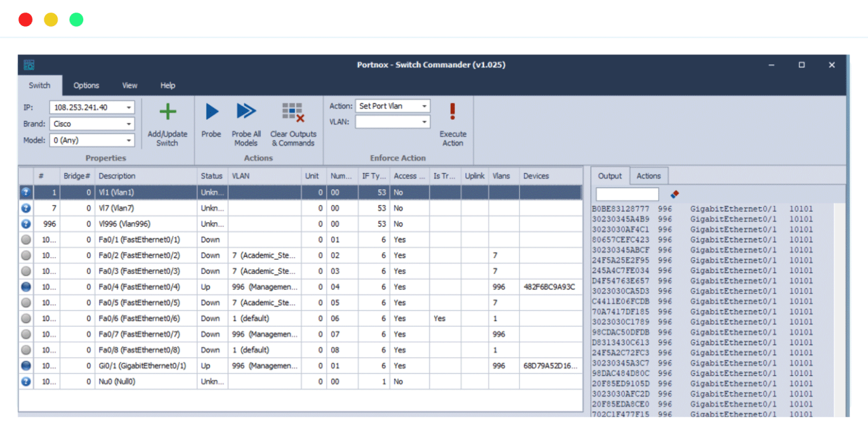
Task: Click the gray status circle on Fa0/6 row
Action: coord(25,318)
